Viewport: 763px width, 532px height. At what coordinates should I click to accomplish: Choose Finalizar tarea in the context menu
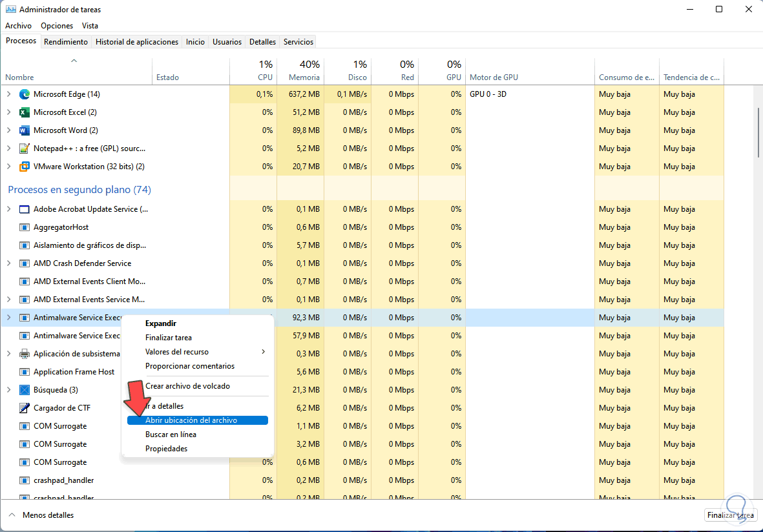tap(198, 338)
